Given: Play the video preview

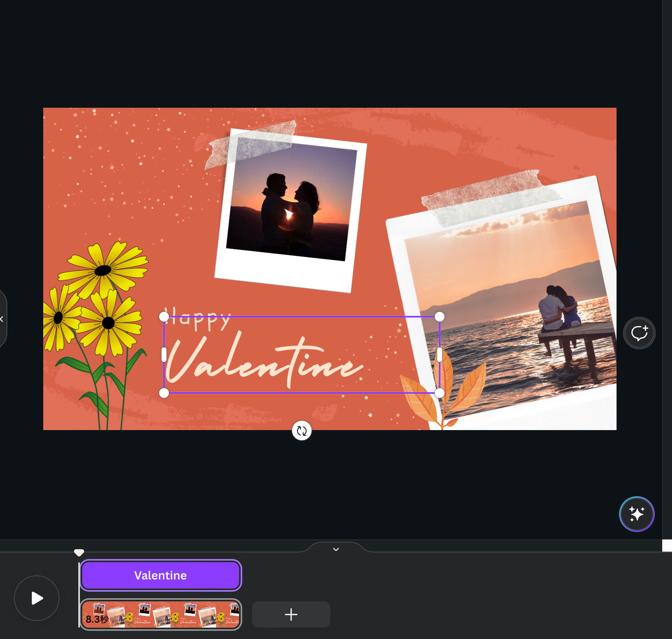Looking at the screenshot, I should tap(37, 598).
